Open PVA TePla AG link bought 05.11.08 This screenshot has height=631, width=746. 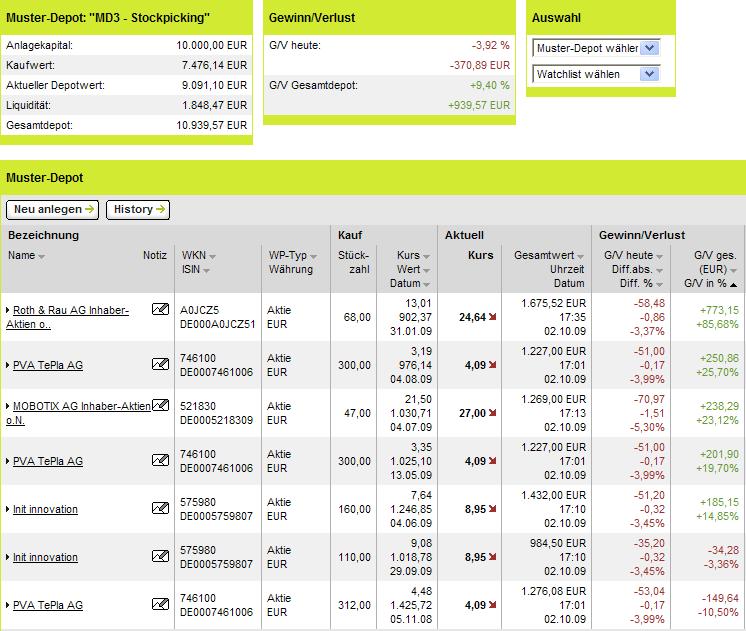click(48, 605)
